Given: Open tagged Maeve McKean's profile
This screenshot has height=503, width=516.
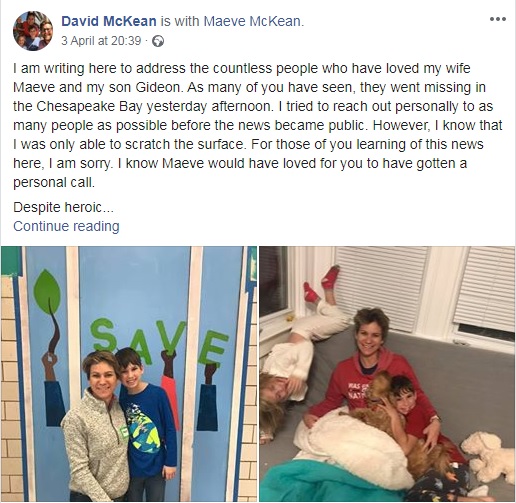Looking at the screenshot, I should click(253, 21).
